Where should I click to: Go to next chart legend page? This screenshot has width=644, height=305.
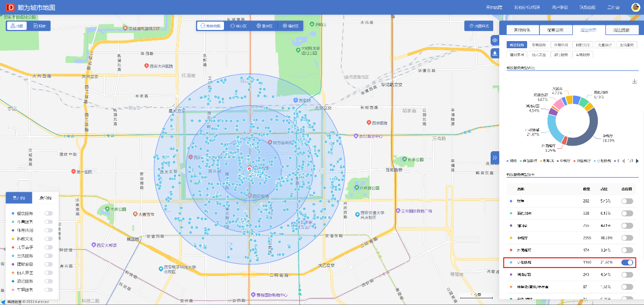point(637,161)
